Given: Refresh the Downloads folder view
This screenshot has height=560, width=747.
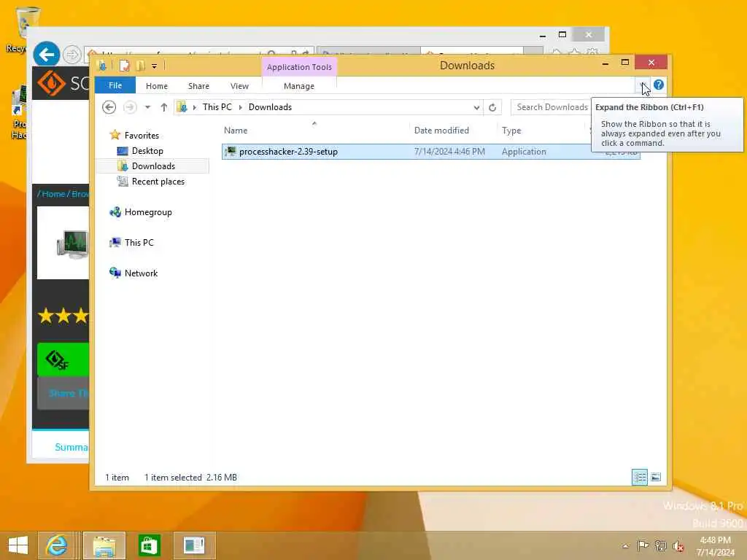Looking at the screenshot, I should click(x=492, y=108).
